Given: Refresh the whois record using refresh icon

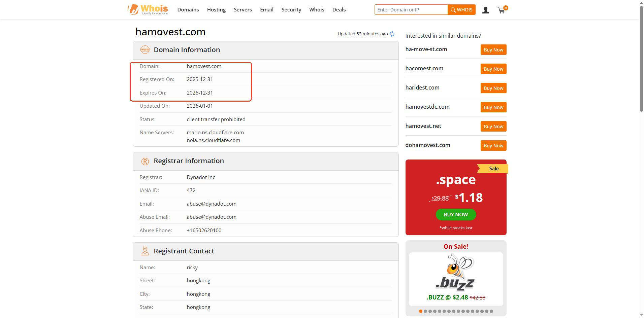Looking at the screenshot, I should coord(392,34).
